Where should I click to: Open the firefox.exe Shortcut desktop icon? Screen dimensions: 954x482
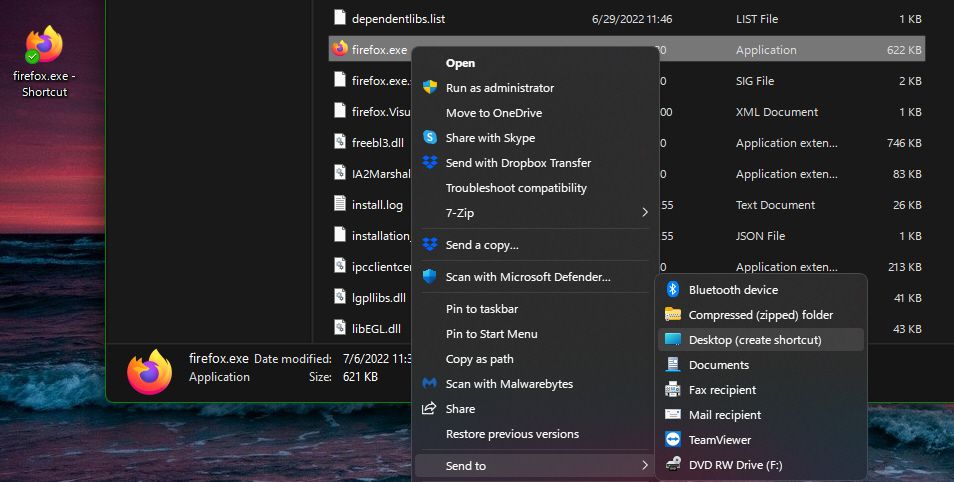44,62
